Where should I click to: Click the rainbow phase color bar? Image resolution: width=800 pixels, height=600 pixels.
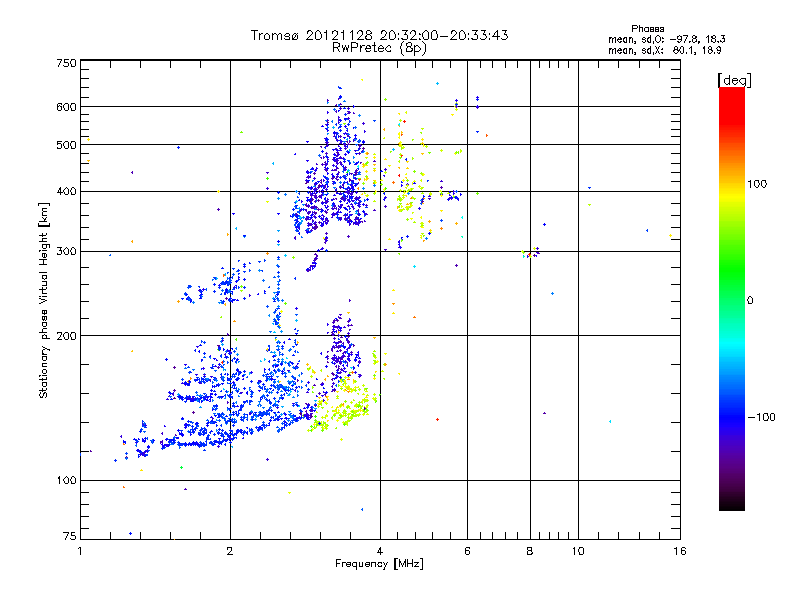coord(732,298)
